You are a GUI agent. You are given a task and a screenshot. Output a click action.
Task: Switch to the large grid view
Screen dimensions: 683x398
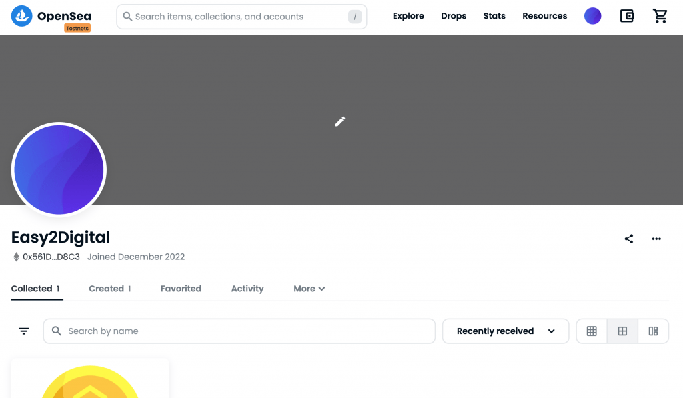point(622,331)
